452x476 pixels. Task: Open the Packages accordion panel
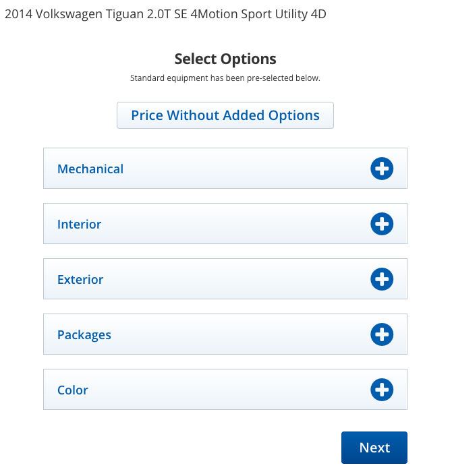pyautogui.click(x=225, y=334)
